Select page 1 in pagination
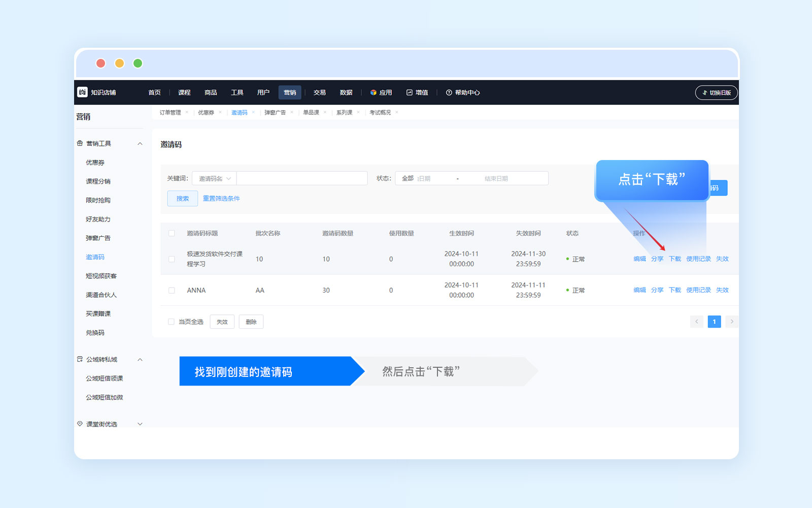Viewport: 812px width, 508px height. (714, 322)
